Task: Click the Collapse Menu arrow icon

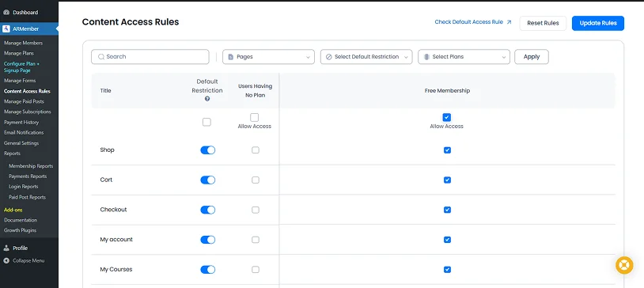Action: [x=6, y=260]
